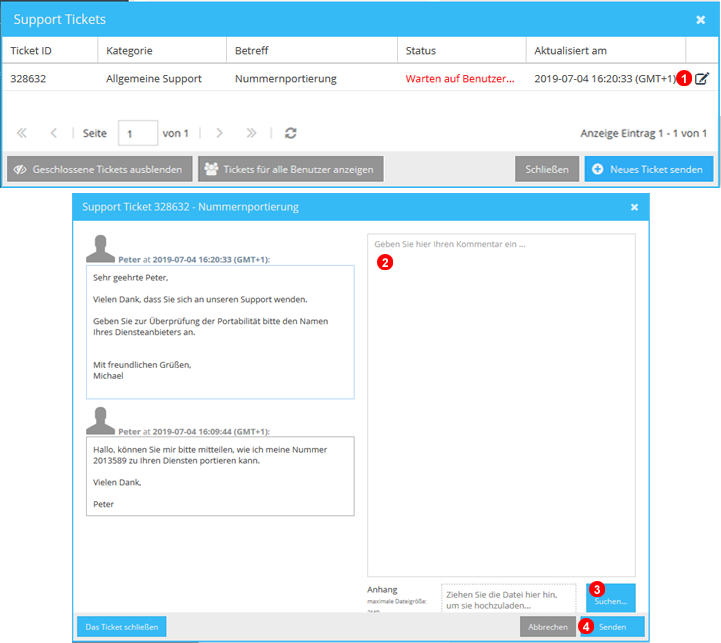Close the Support Ticket 328632 dialog
Image resolution: width=721 pixels, height=643 pixels.
[634, 207]
